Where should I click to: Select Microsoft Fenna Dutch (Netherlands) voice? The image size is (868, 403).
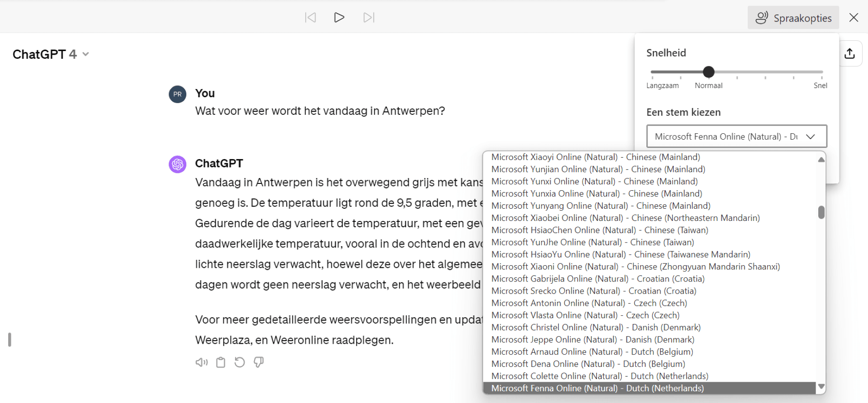coord(650,389)
